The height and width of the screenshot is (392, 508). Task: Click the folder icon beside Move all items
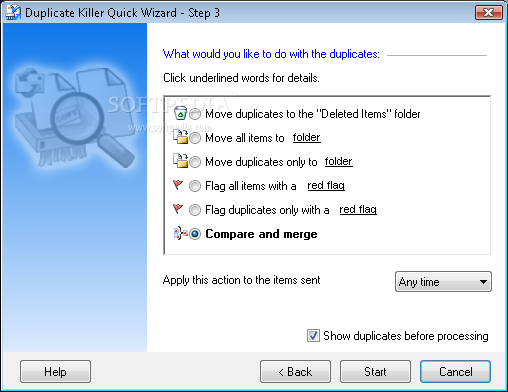pyautogui.click(x=181, y=137)
